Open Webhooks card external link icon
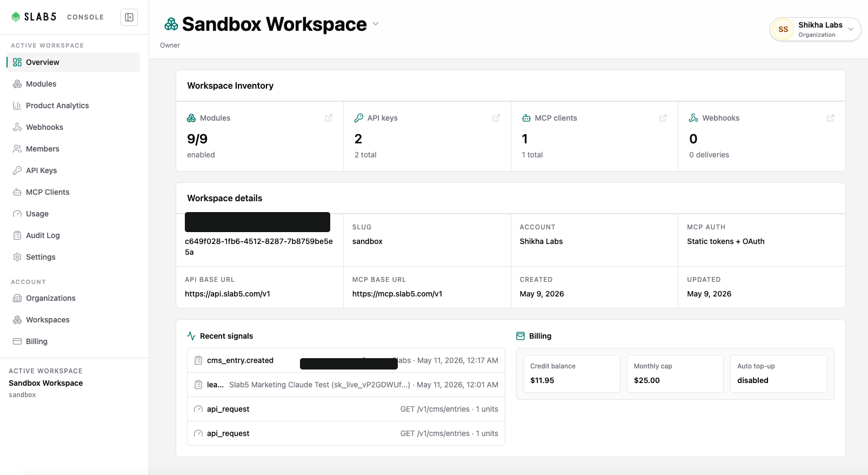This screenshot has width=868, height=475. (831, 118)
